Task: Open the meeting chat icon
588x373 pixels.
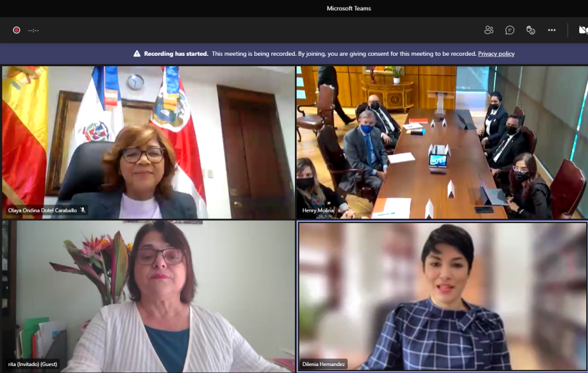Action: click(509, 30)
